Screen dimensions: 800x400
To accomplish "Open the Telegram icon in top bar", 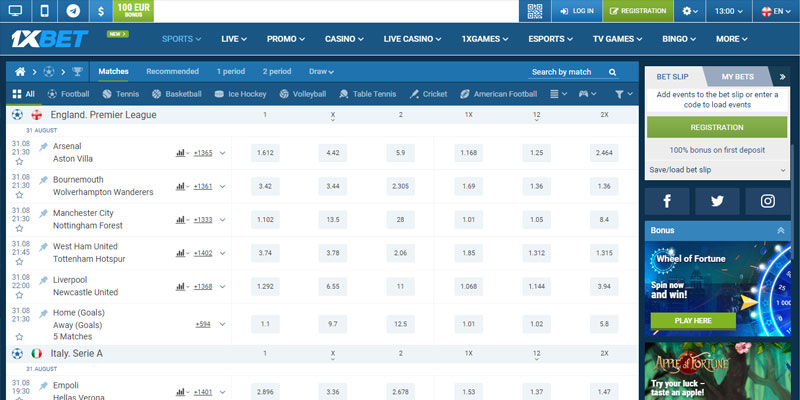I will click(x=73, y=11).
